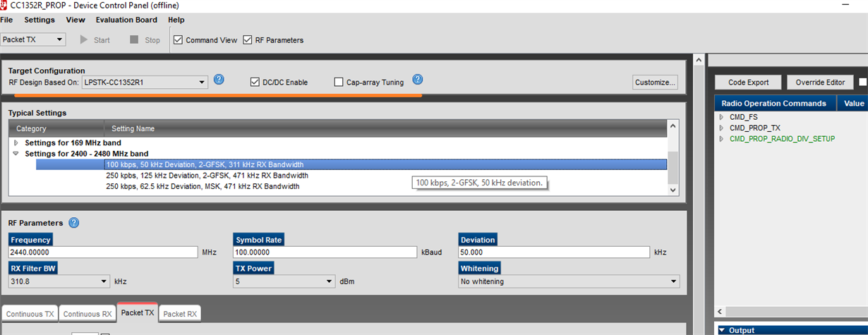Click Typical Settings scrollbar up arrow

point(673,126)
